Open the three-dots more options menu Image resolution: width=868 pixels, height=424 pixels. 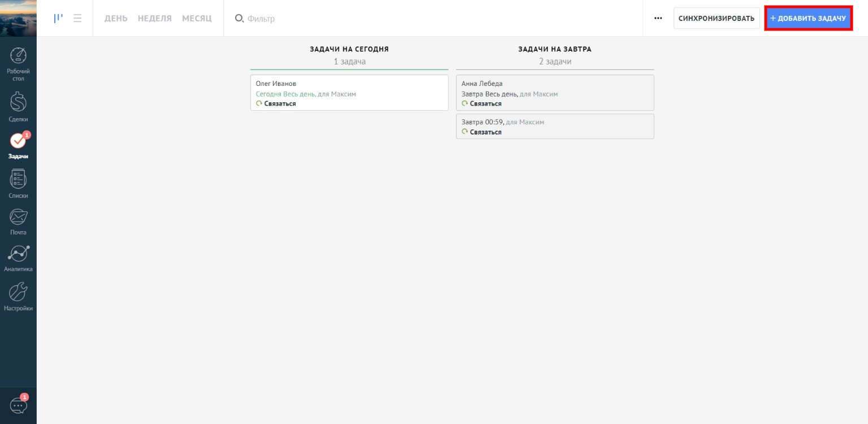click(658, 18)
